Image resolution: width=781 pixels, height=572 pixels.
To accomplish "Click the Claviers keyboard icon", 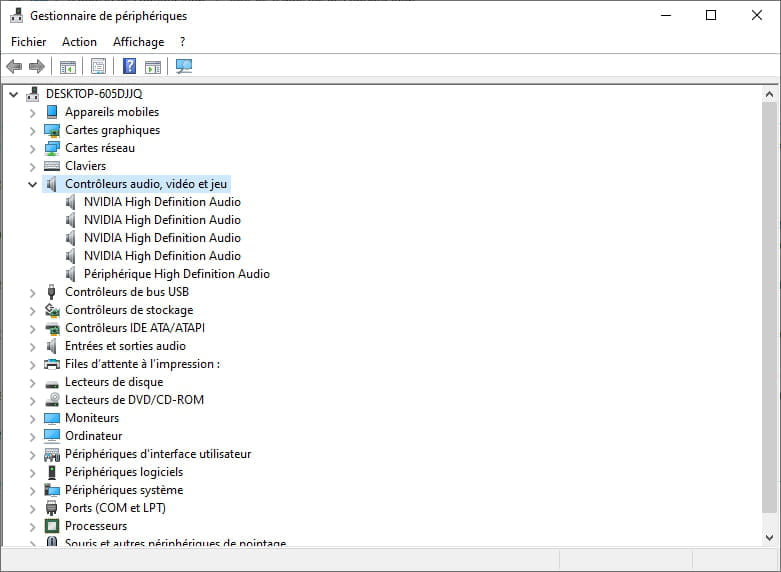I will [52, 166].
